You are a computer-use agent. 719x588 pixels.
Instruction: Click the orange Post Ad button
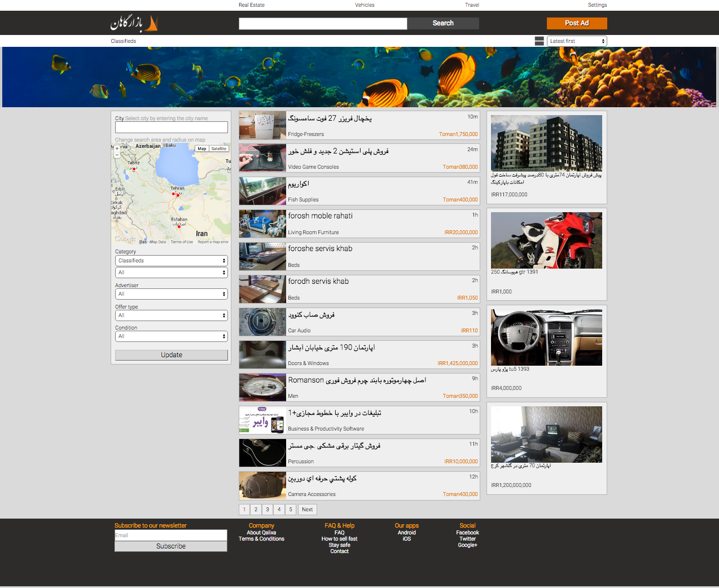coord(576,23)
